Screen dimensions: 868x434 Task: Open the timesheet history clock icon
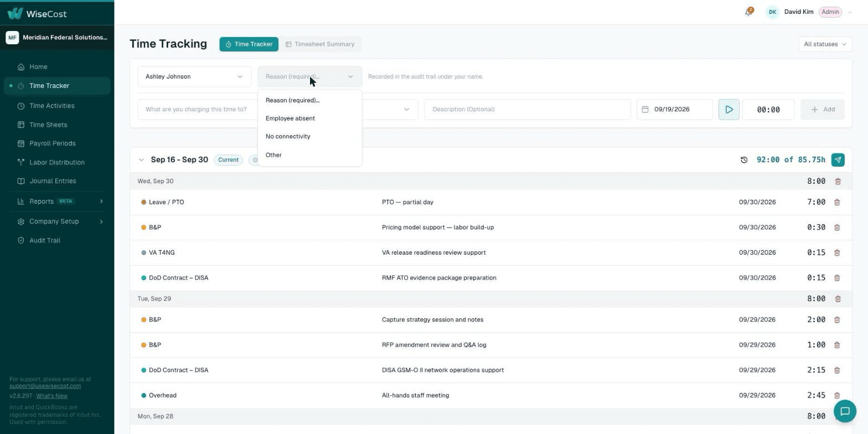coord(744,160)
